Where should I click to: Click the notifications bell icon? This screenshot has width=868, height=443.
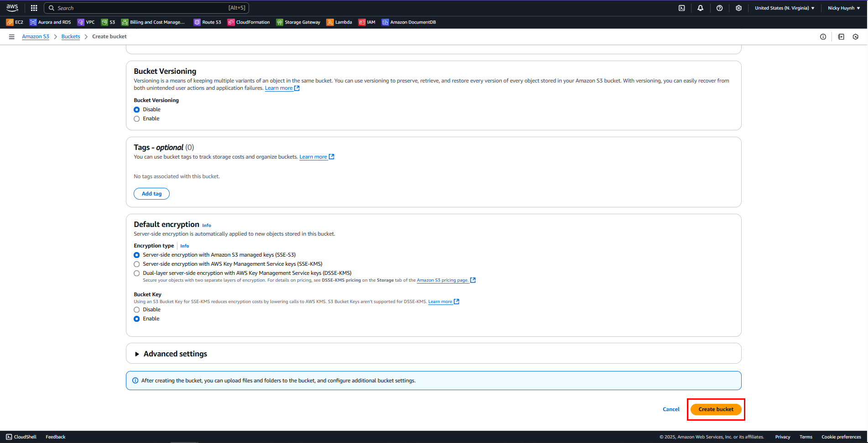[x=700, y=8]
